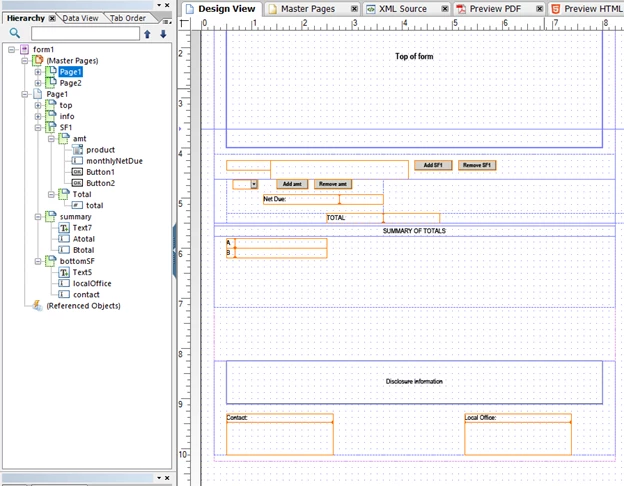Screen dimensions: 624x486
Task: Click the monthlyNetDue text field icon
Action: point(78,161)
